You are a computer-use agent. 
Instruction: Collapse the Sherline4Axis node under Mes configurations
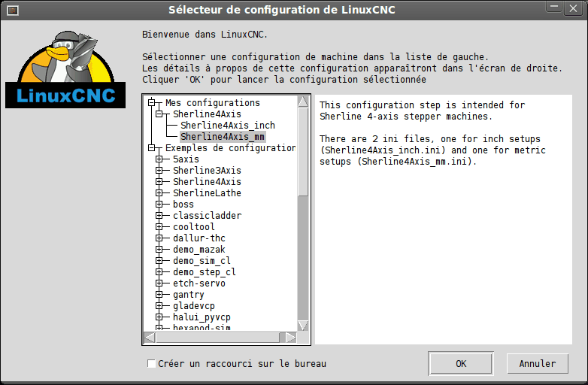pos(159,114)
